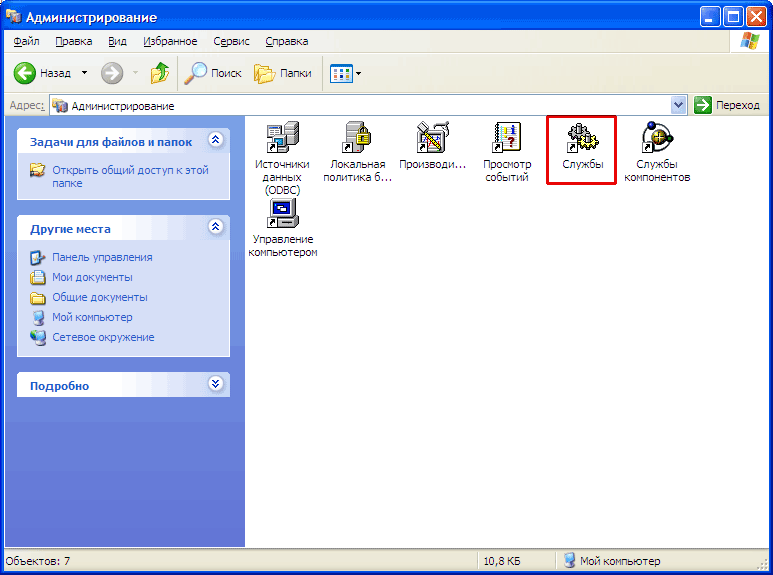Select Службы компонентов icon

(x=657, y=137)
